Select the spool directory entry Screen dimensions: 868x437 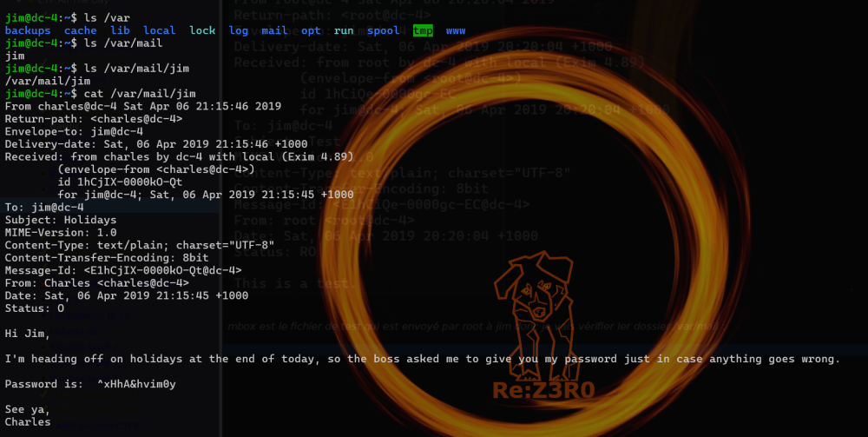click(x=383, y=30)
